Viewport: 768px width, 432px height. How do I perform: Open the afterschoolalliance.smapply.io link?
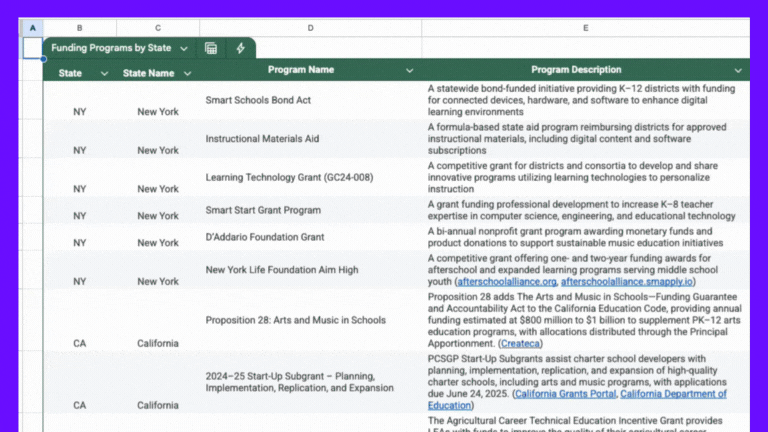pos(626,282)
